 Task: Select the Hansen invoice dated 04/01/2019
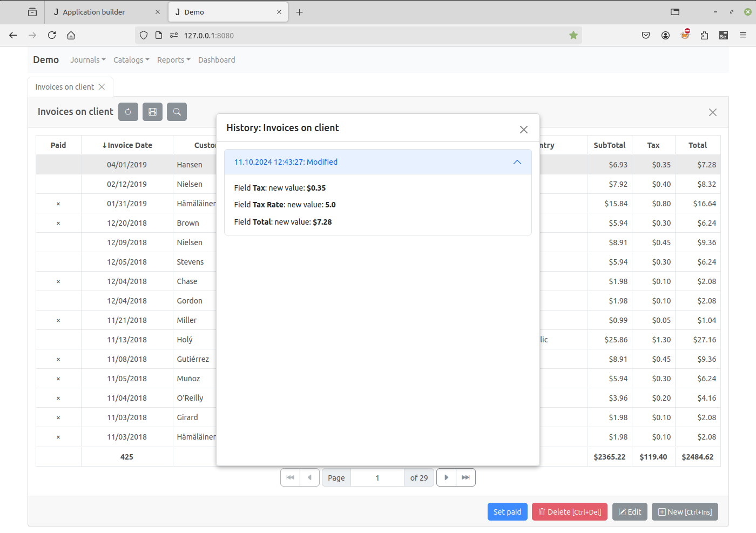coord(127,164)
